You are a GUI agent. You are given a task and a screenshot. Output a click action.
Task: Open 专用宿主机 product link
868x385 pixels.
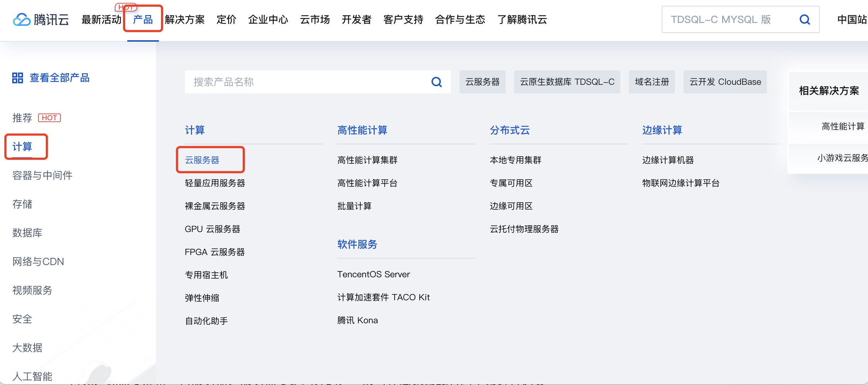pyautogui.click(x=206, y=275)
